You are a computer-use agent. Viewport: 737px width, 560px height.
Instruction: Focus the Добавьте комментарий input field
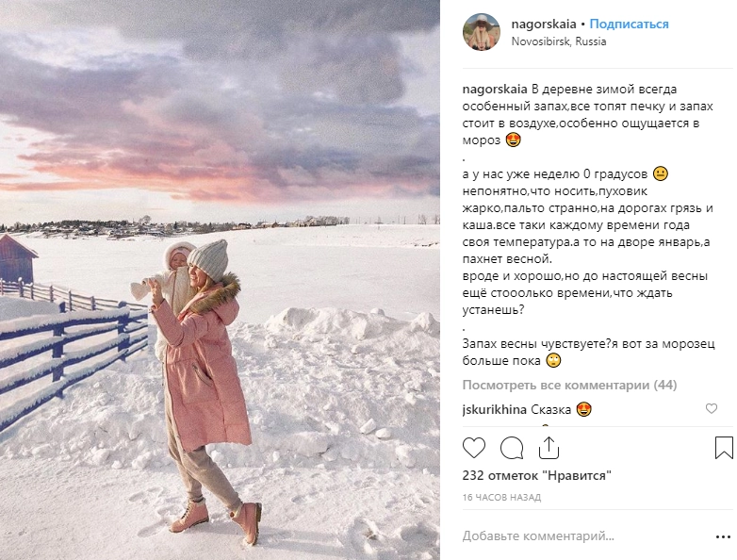585,536
